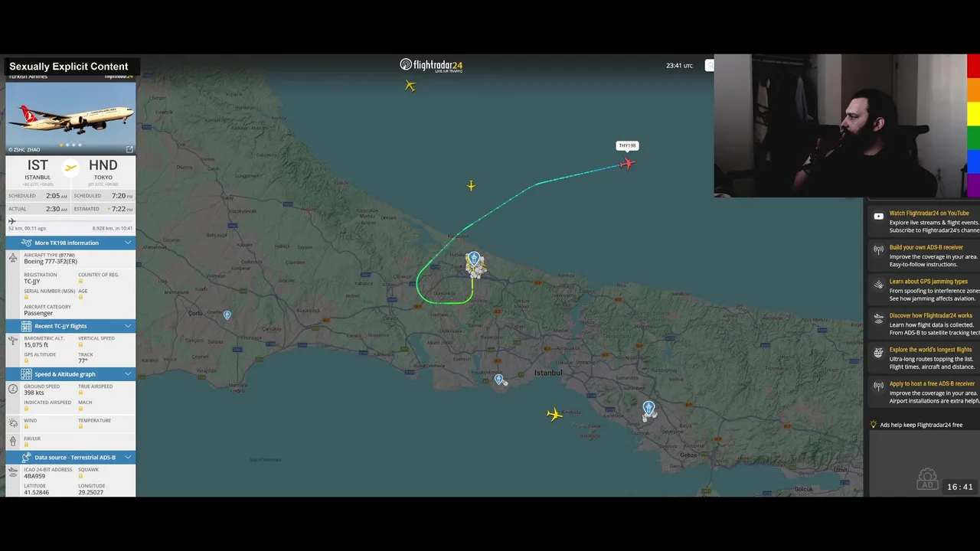The height and width of the screenshot is (551, 980).
Task: Click the HND arrival airport code
Action: 103,165
